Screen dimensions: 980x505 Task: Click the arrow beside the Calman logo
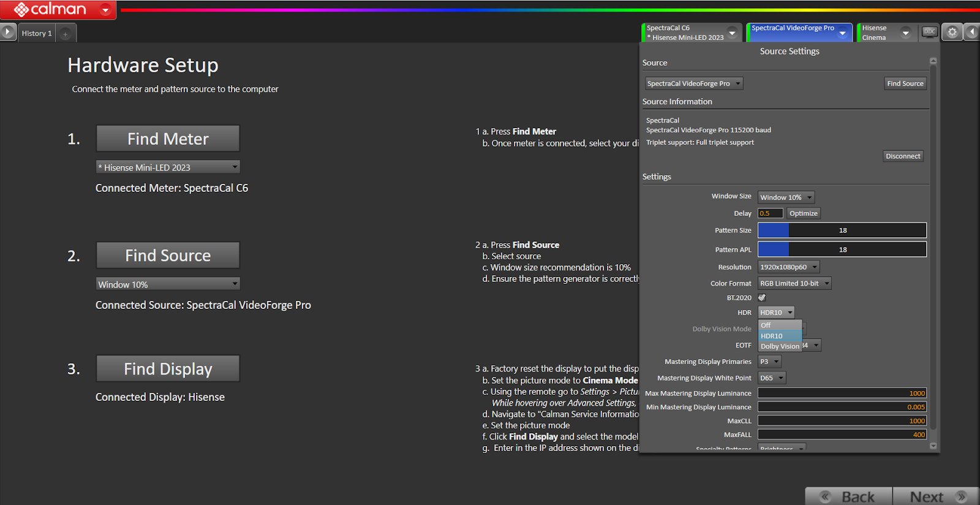106,10
